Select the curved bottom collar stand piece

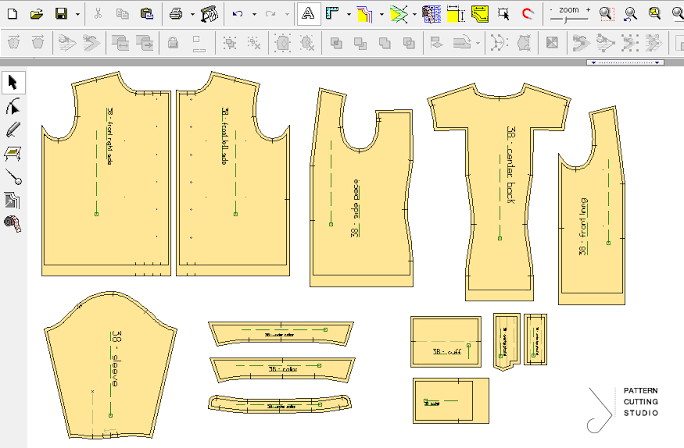(280, 405)
